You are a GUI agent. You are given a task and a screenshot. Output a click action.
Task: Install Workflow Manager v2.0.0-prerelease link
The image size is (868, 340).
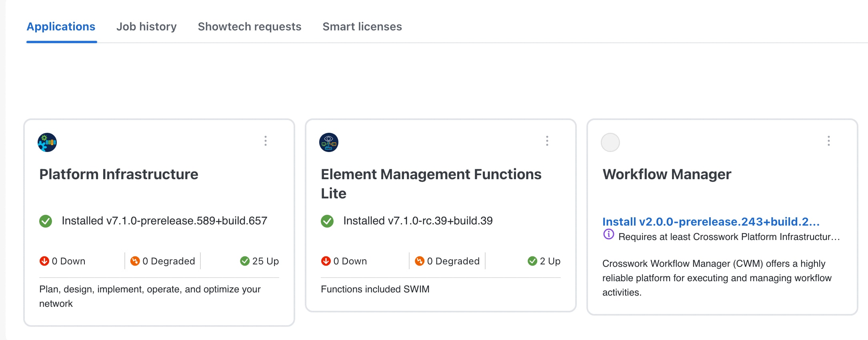(711, 222)
